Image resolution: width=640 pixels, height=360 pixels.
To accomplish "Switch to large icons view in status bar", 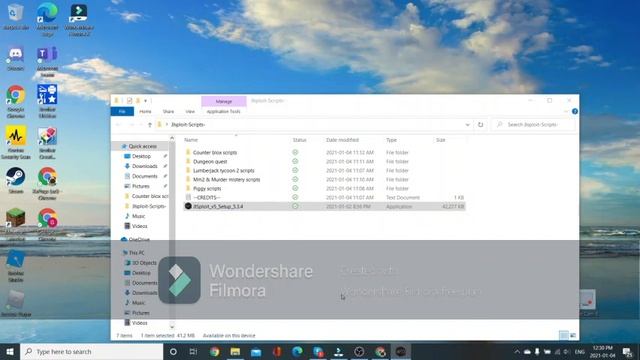I will pyautogui.click(x=573, y=336).
